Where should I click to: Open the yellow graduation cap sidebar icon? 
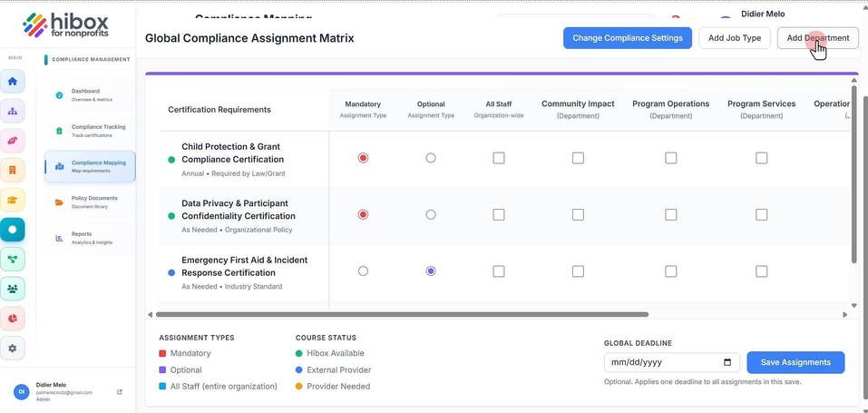[12, 200]
